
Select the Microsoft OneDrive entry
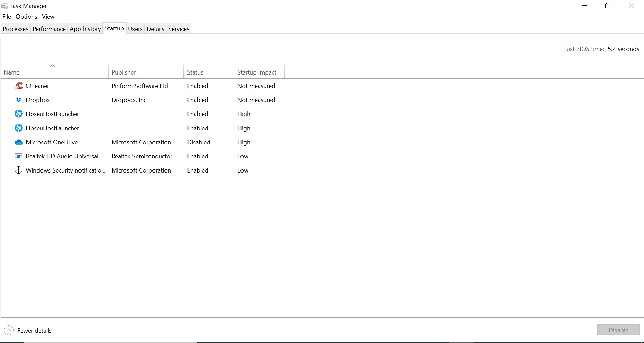52,142
